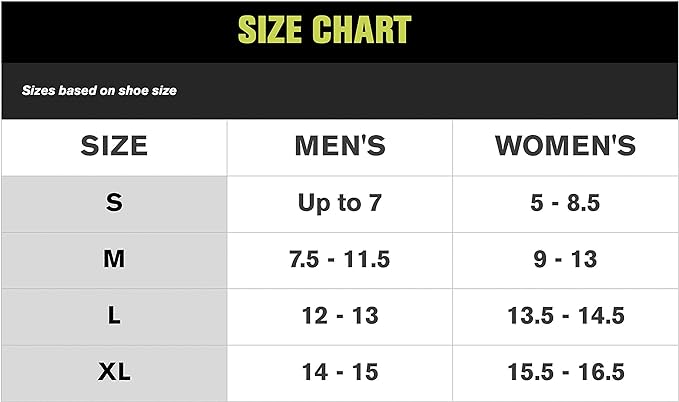Click the word SIZE in the yellow title
This screenshot has height=402, width=679.
coord(270,30)
